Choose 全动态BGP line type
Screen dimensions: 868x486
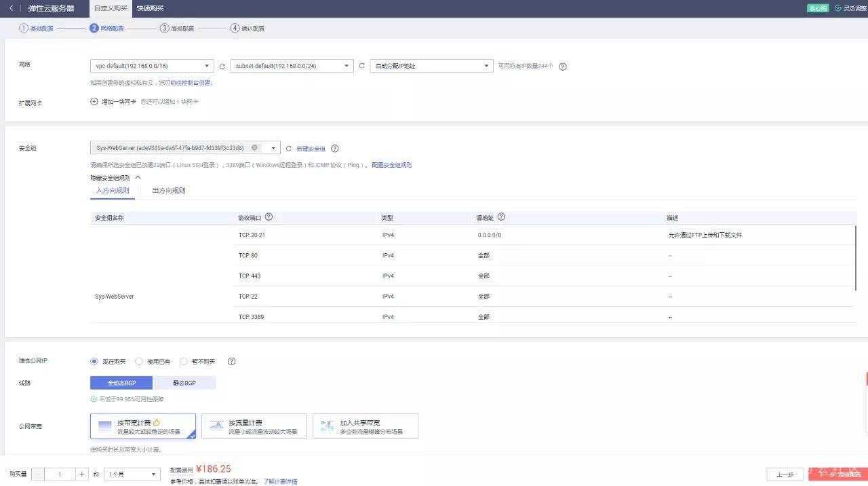pos(121,383)
